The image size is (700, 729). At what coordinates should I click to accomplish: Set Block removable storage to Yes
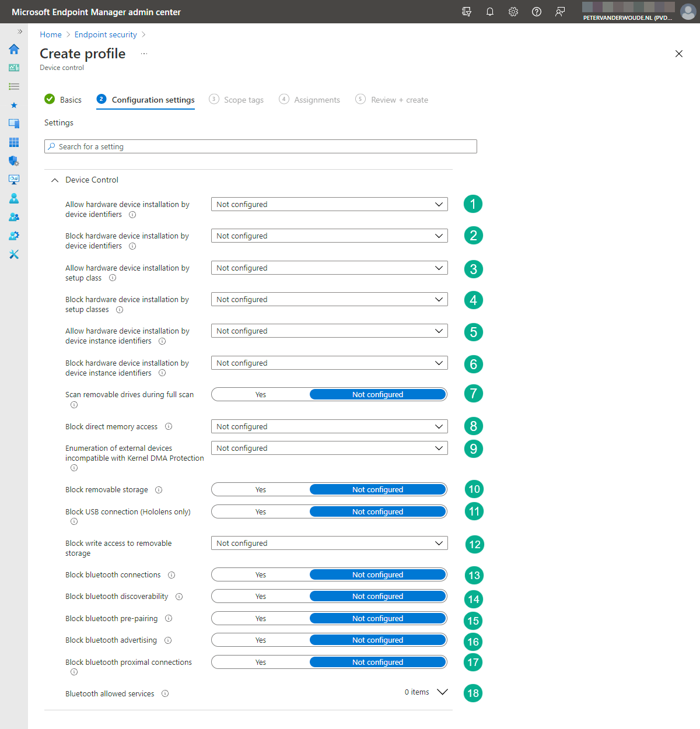pyautogui.click(x=260, y=489)
